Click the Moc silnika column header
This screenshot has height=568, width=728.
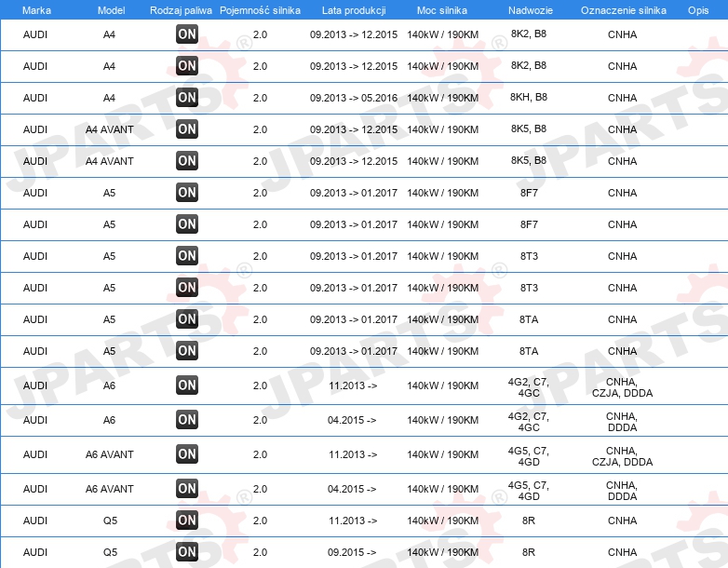[442, 10]
